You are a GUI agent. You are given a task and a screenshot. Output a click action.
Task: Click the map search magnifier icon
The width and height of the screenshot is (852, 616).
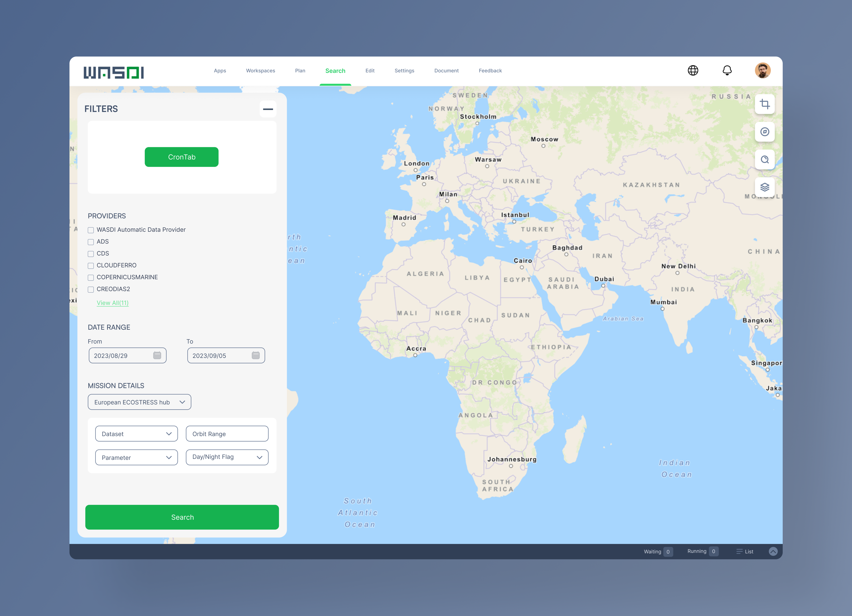pyautogui.click(x=764, y=160)
